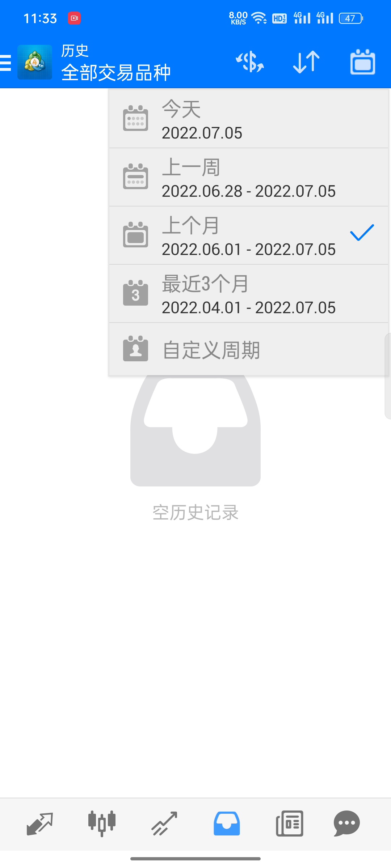Select 最近3个月 period option
The width and height of the screenshot is (391, 868).
tap(249, 294)
